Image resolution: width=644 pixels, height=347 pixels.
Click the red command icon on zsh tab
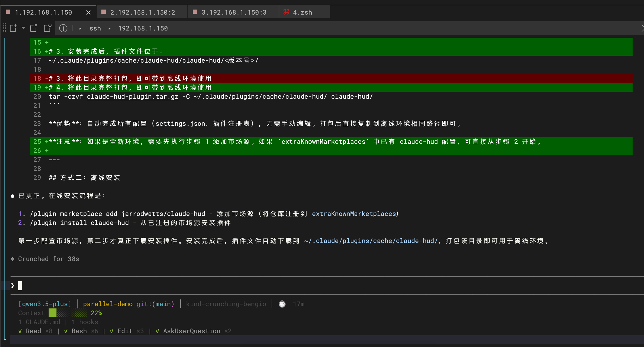click(x=286, y=12)
